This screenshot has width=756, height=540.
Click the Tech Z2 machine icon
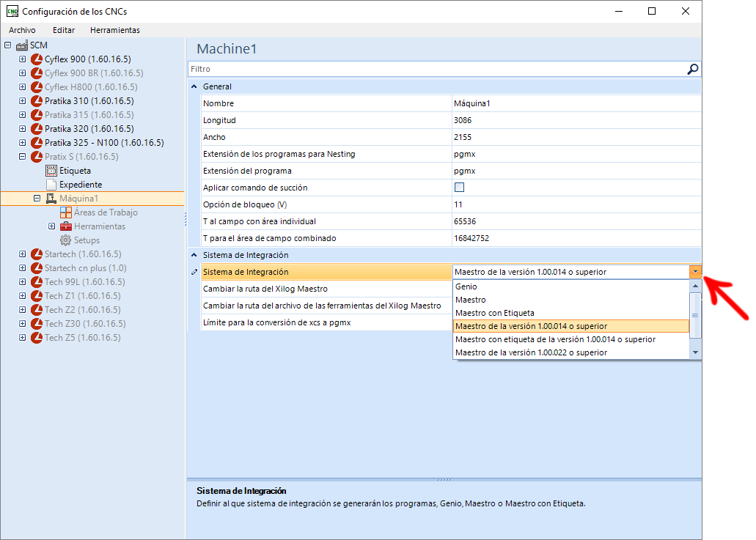pyautogui.click(x=37, y=310)
